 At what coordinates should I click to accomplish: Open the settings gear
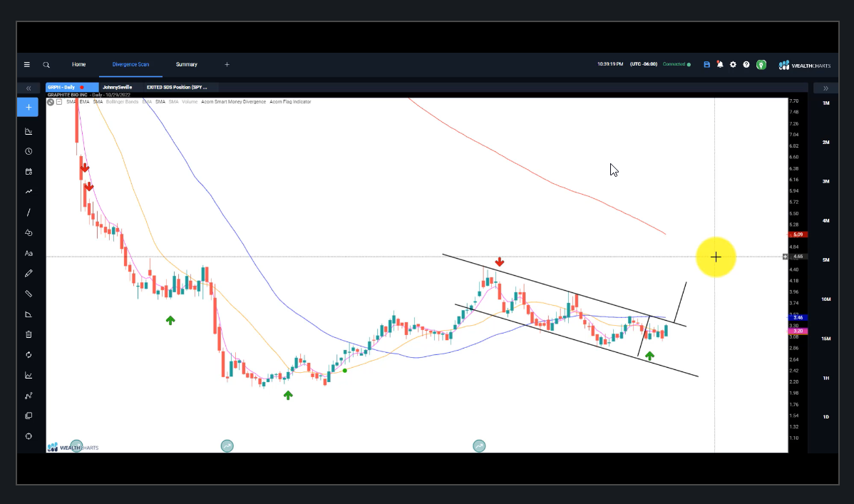(733, 64)
